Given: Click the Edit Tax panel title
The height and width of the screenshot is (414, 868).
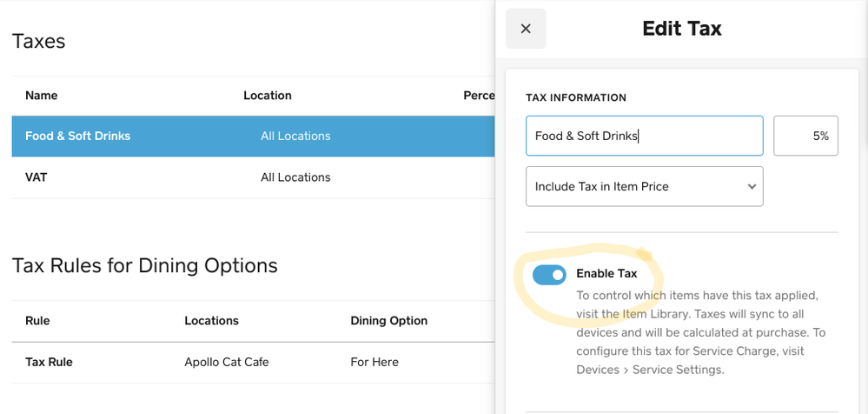Looking at the screenshot, I should pyautogui.click(x=681, y=29).
